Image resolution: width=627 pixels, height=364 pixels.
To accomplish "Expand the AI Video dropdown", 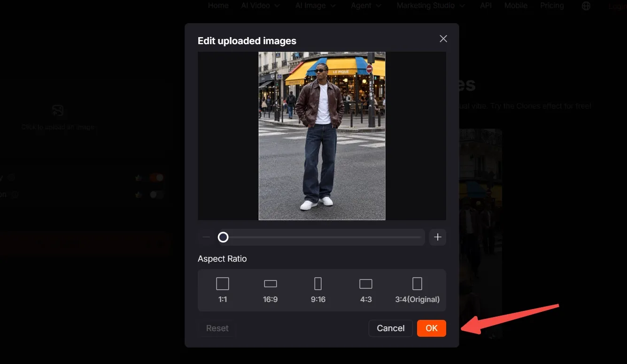I will pyautogui.click(x=261, y=6).
